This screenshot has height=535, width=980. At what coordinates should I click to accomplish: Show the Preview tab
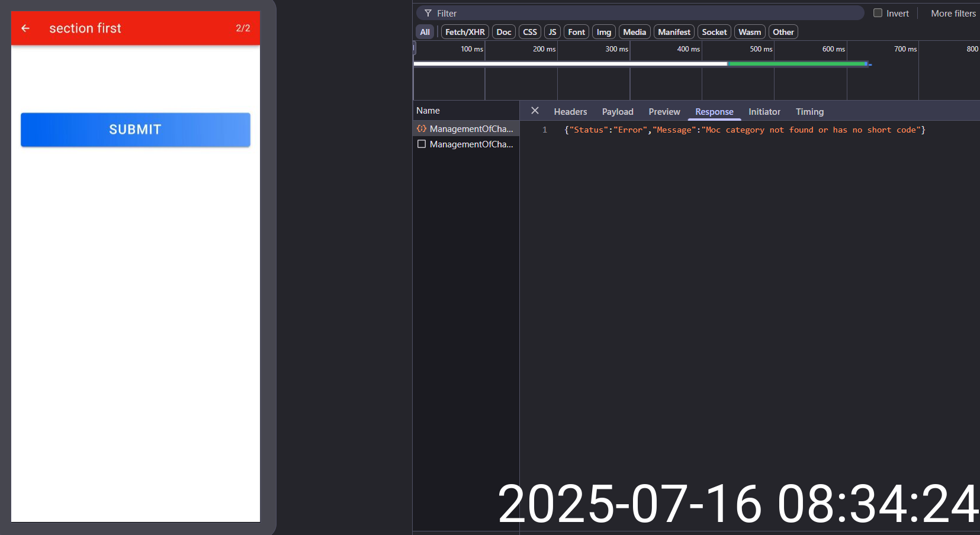click(664, 112)
